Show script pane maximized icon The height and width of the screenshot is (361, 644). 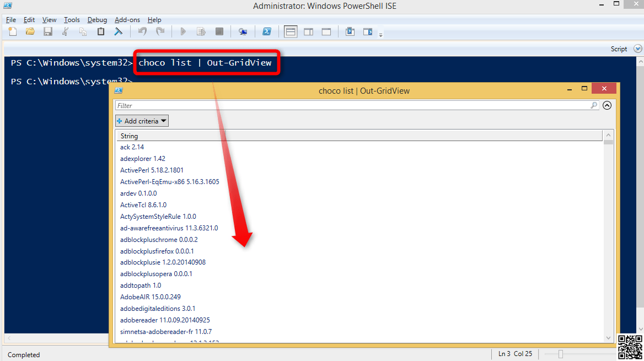tap(326, 31)
